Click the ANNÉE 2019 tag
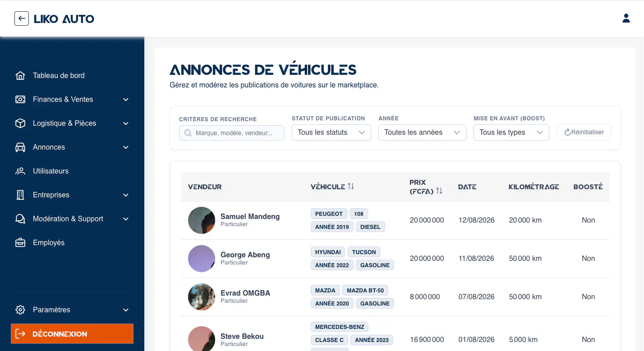Image resolution: width=644 pixels, height=351 pixels. click(332, 227)
